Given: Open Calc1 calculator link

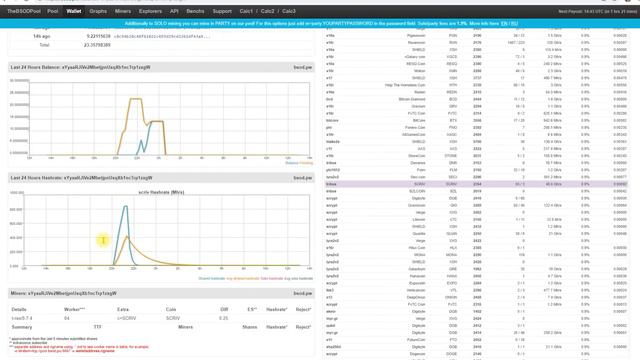Looking at the screenshot, I should [246, 11].
